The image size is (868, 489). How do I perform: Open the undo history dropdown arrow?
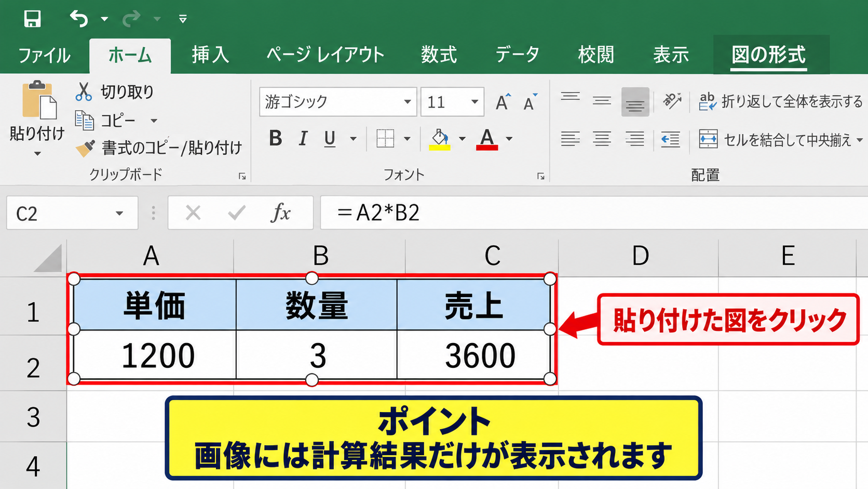point(104,19)
